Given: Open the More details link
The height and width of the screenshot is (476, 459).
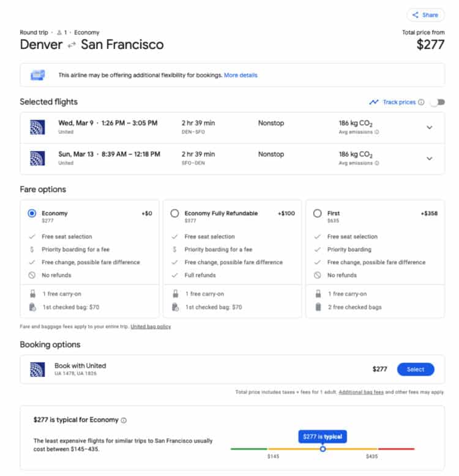Looking at the screenshot, I should tap(241, 75).
